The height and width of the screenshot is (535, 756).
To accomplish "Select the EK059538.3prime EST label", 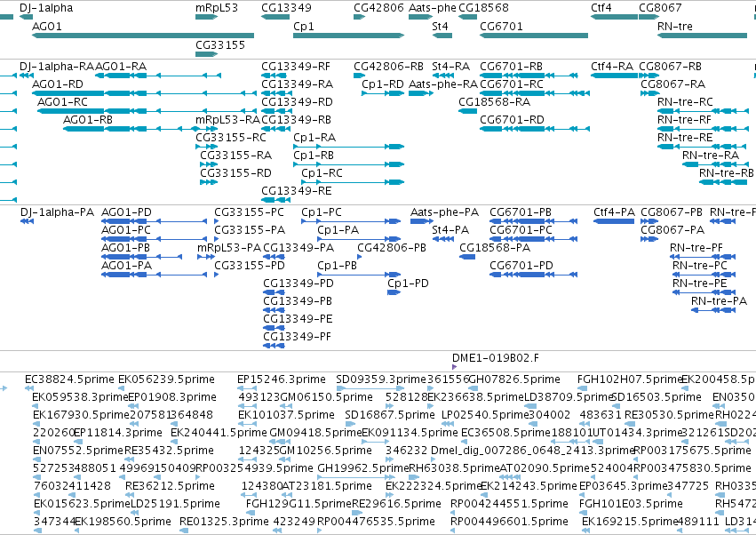I will click(x=80, y=397).
